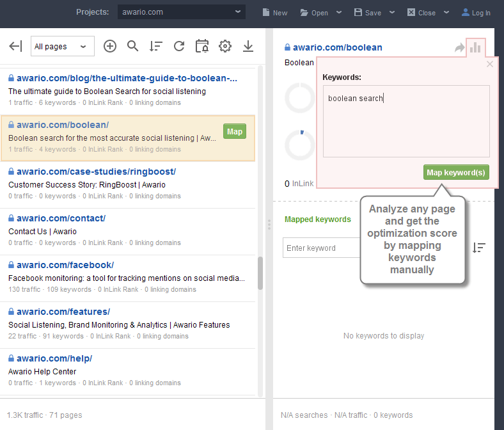Click the Log In user icon
The width and height of the screenshot is (504, 430).
click(x=465, y=12)
